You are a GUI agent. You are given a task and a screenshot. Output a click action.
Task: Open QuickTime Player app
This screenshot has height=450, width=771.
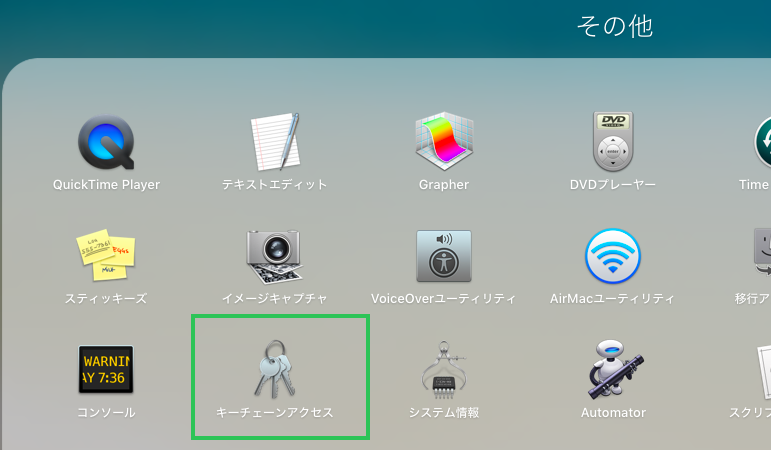pos(106,143)
